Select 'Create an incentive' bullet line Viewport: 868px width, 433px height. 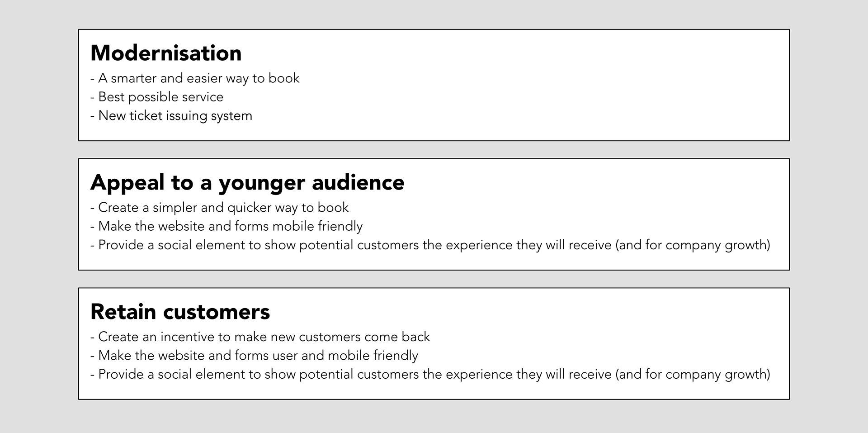coord(260,337)
